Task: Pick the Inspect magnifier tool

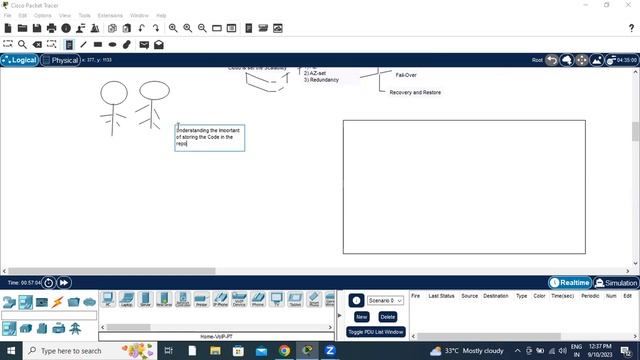Action: coord(22,44)
